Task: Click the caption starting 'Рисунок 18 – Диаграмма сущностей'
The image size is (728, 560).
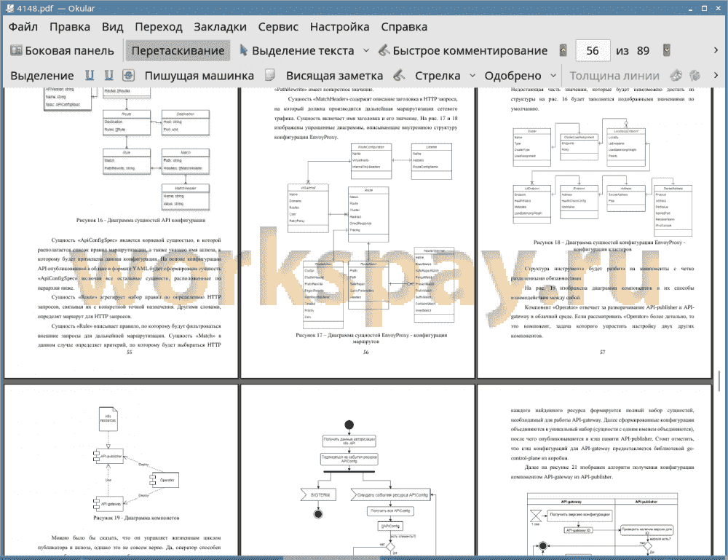Action: point(609,245)
